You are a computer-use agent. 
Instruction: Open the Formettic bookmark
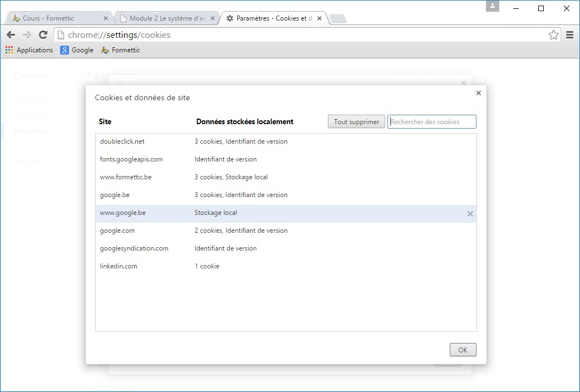tap(120, 50)
